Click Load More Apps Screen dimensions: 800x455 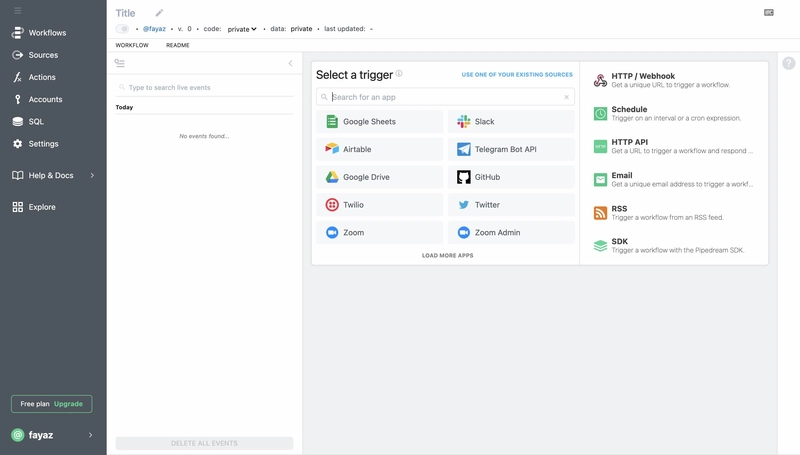pyautogui.click(x=447, y=256)
